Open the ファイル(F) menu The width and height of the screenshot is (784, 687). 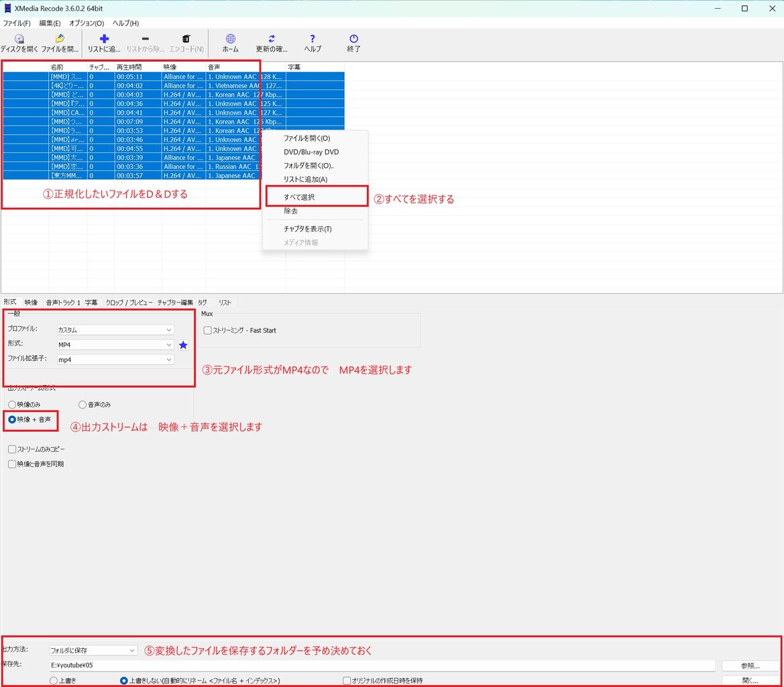tap(17, 23)
